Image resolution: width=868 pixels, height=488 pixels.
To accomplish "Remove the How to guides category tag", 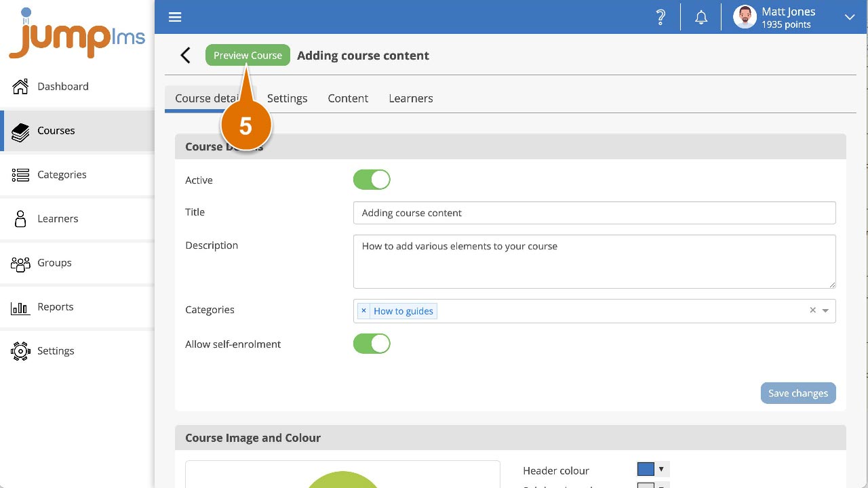I will [x=363, y=310].
